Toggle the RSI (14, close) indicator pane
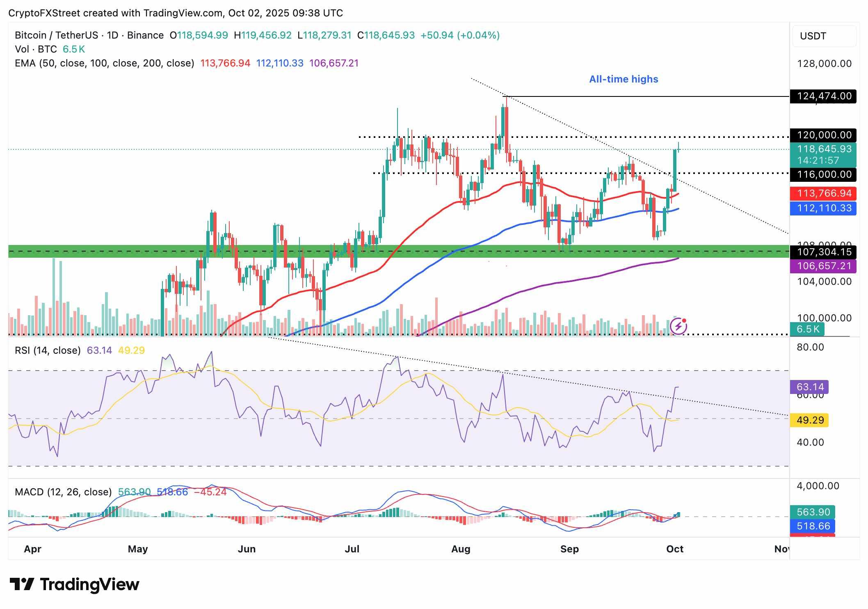The height and width of the screenshot is (609, 868). point(47,350)
